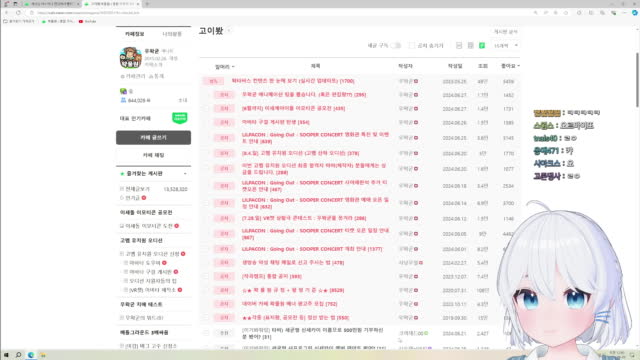The height and width of the screenshot is (360, 640).
Task: Switch to the 나의활동 tab
Action: 172,34
